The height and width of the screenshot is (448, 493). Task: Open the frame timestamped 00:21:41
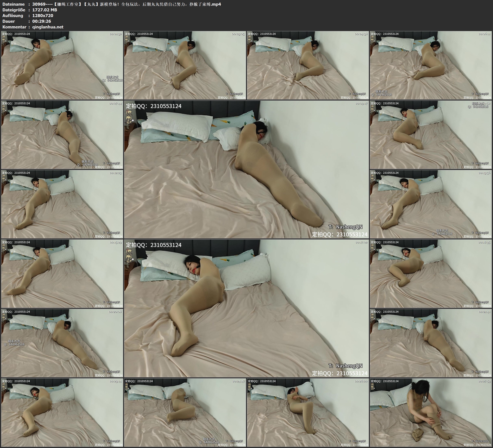click(431, 343)
